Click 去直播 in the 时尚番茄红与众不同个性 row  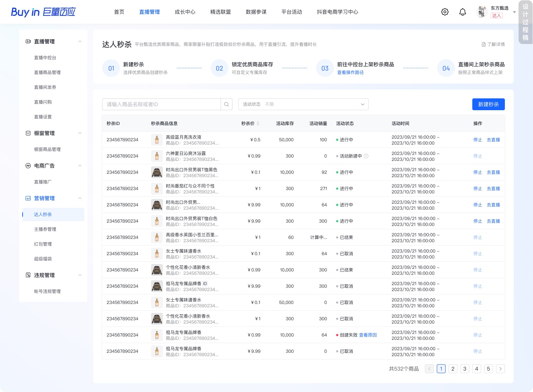click(493, 189)
